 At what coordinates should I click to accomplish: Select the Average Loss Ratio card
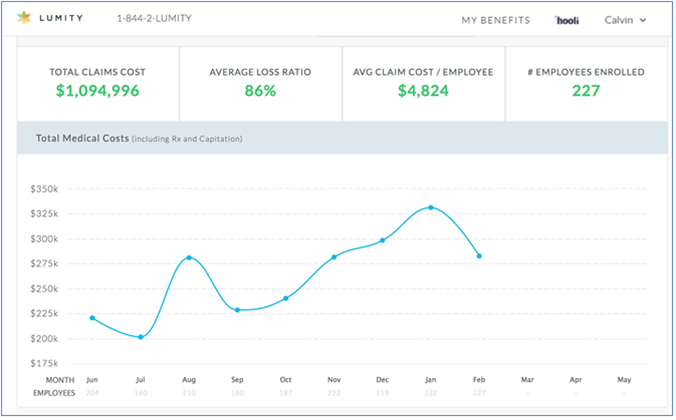pyautogui.click(x=260, y=83)
